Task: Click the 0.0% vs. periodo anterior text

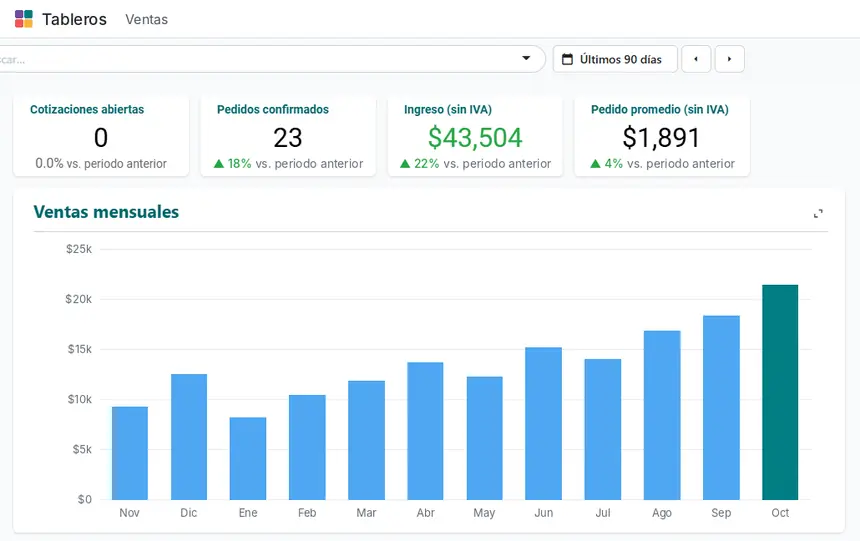Action: 101,164
